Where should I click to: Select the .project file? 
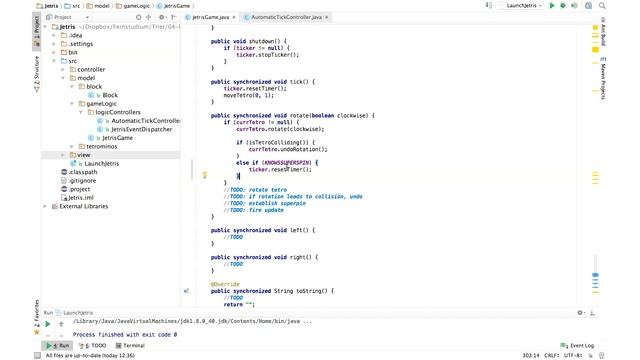pos(79,189)
